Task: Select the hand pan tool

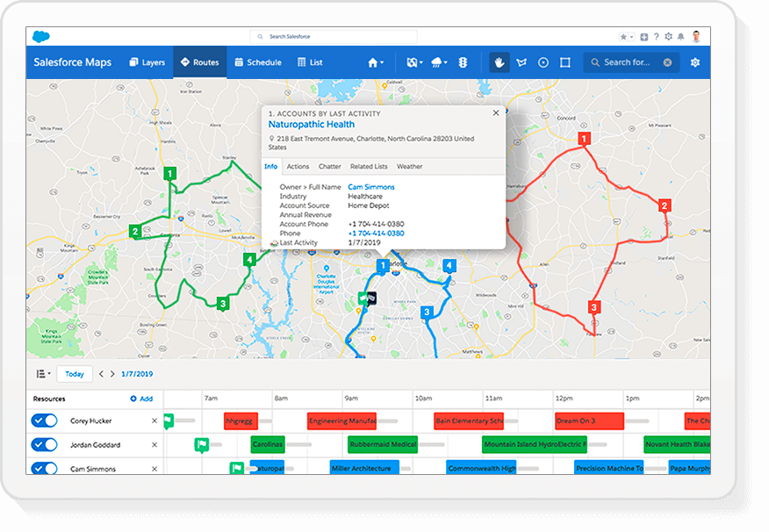Action: (x=499, y=62)
